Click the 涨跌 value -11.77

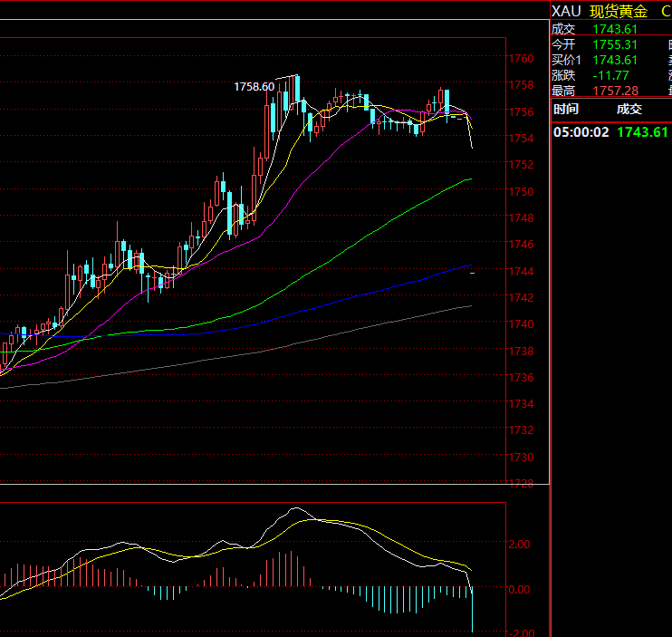(610, 75)
